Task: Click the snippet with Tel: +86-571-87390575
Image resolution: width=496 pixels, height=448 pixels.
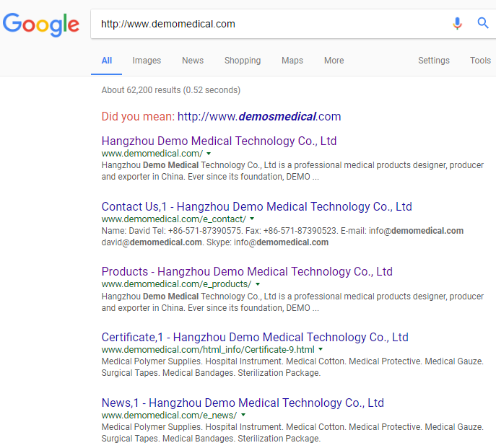Action: pos(282,231)
